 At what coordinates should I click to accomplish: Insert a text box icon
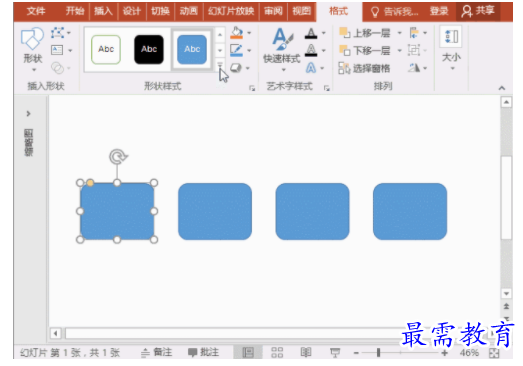[57, 50]
